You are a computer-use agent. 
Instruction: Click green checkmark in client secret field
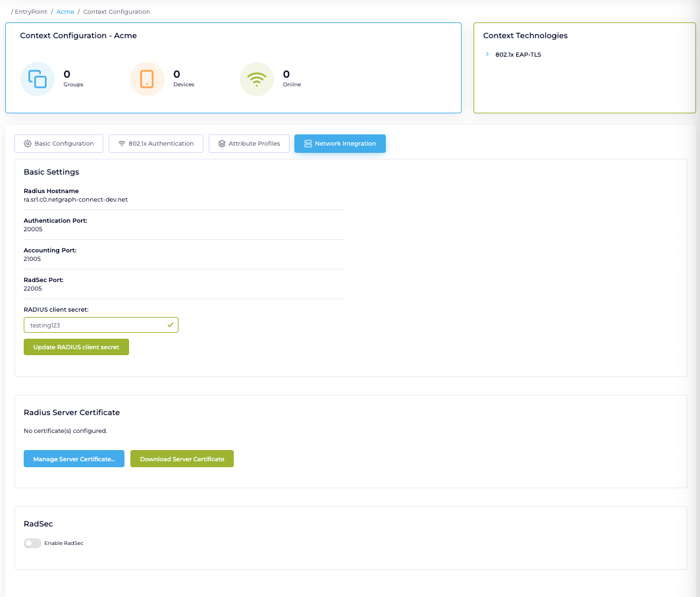click(x=170, y=325)
